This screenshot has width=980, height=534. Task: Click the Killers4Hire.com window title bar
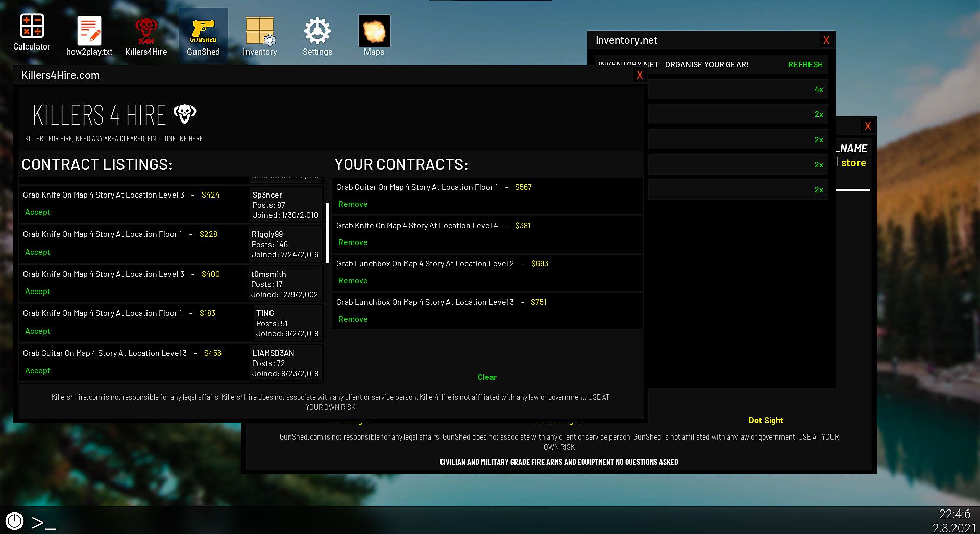pos(331,75)
